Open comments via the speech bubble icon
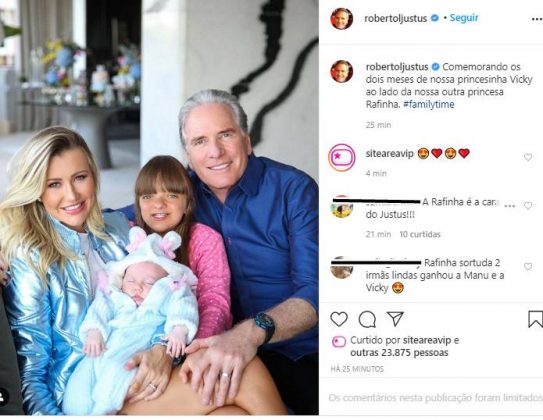The width and height of the screenshot is (543, 420). coord(367,319)
